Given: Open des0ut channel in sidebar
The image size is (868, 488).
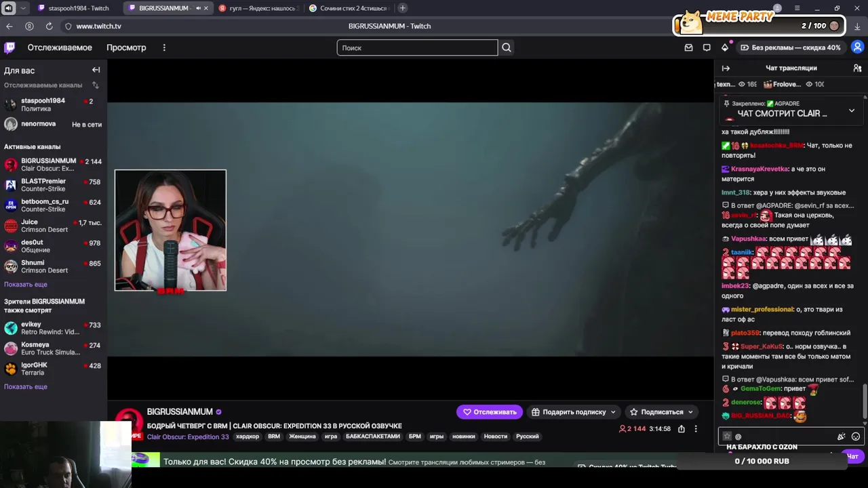Looking at the screenshot, I should point(53,246).
